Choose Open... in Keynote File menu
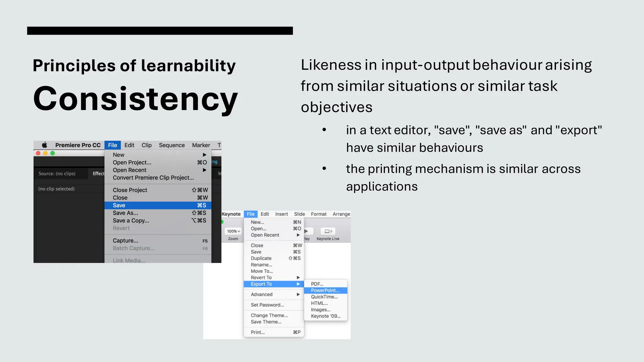 point(274,228)
